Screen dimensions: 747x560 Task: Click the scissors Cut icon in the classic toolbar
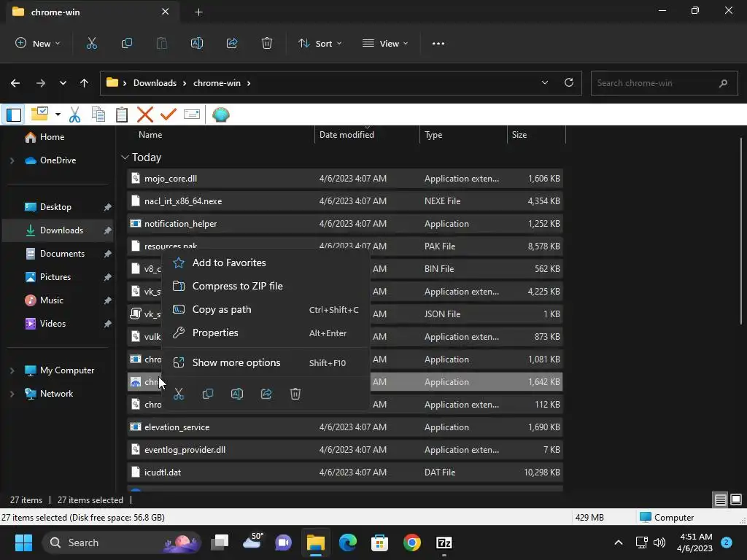coord(75,114)
